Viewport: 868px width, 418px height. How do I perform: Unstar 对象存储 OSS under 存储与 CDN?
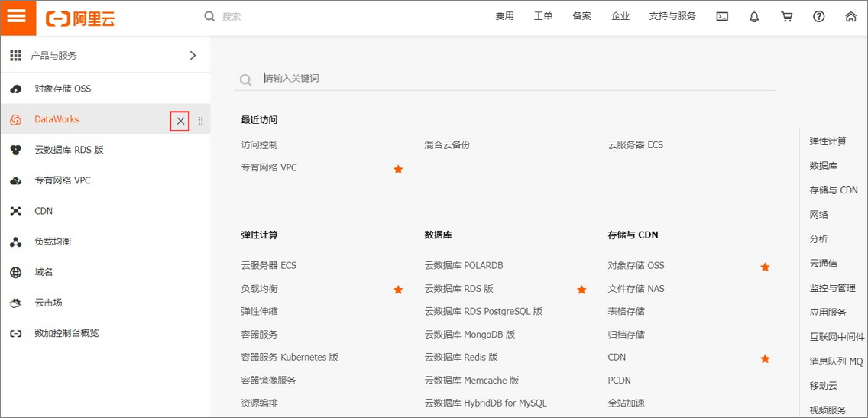pos(765,267)
